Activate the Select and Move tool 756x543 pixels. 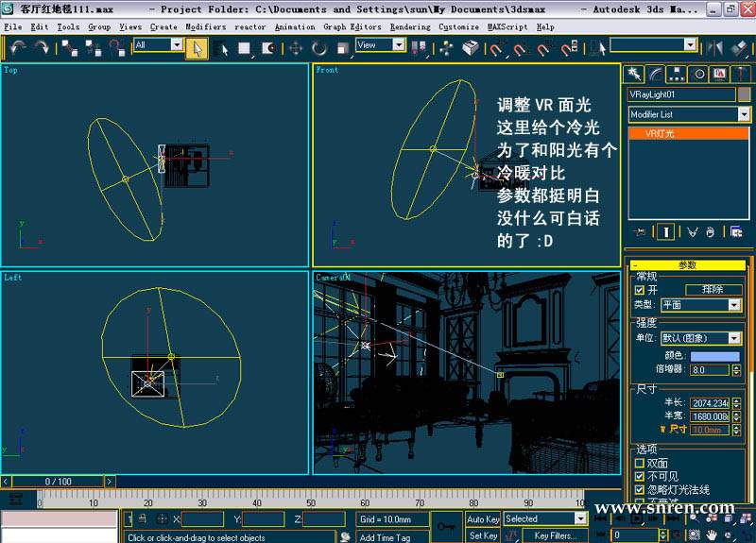pos(296,48)
